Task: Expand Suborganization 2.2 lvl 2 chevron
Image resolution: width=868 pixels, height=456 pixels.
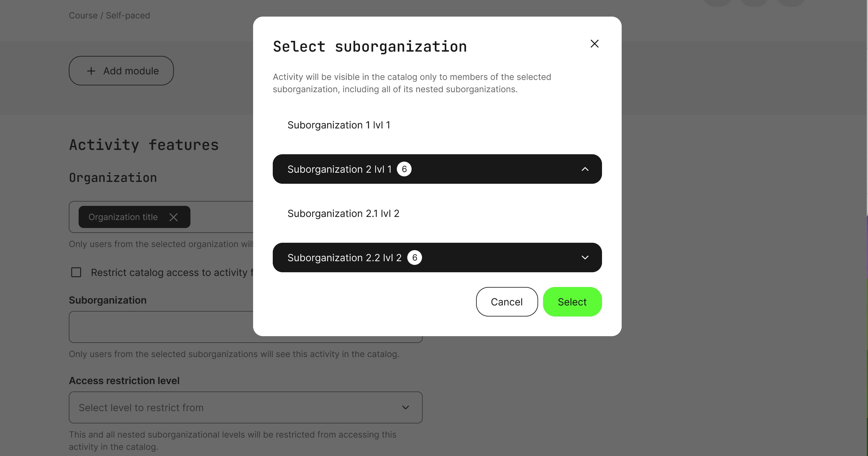Action: tap(585, 257)
